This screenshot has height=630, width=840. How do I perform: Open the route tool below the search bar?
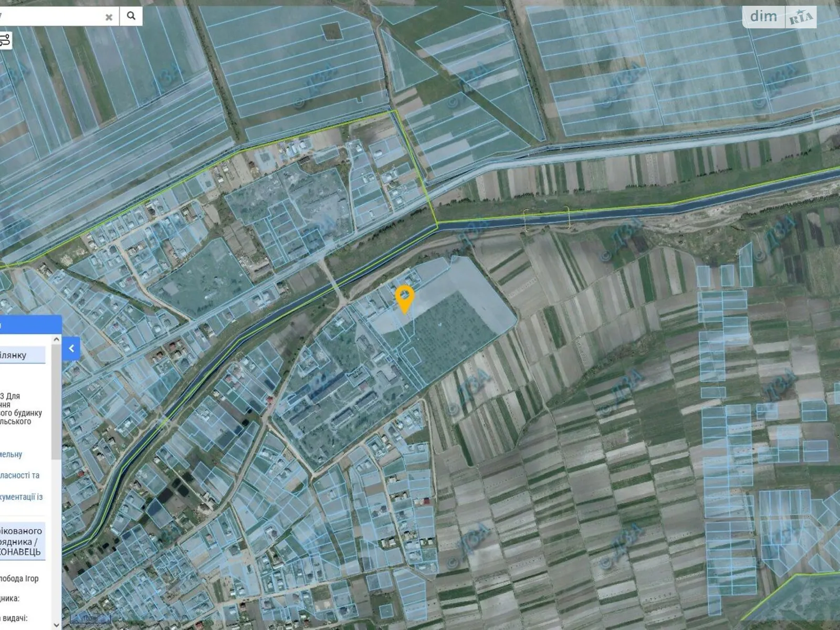coord(5,40)
